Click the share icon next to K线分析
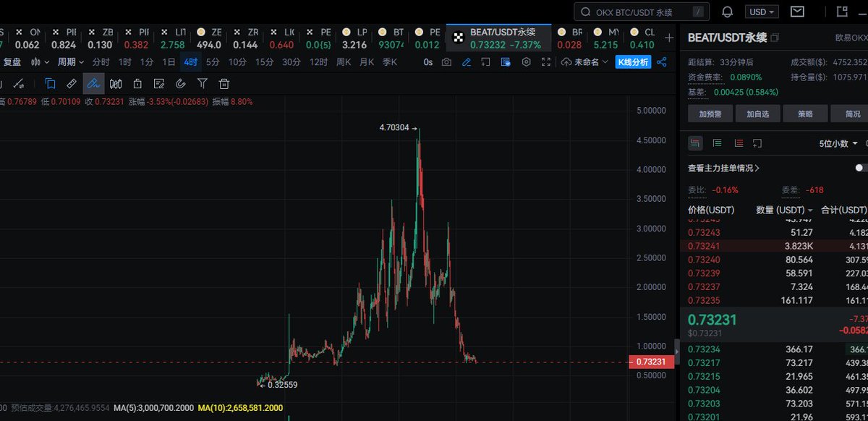The image size is (868, 421). point(661,62)
